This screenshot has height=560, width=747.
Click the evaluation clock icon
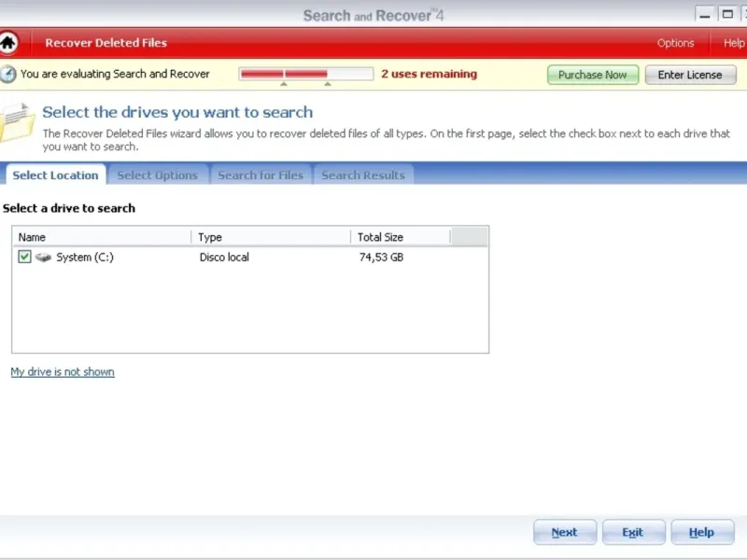[x=7, y=75]
